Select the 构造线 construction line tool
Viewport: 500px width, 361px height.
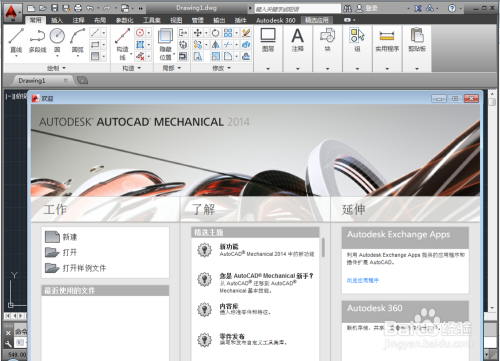point(122,43)
